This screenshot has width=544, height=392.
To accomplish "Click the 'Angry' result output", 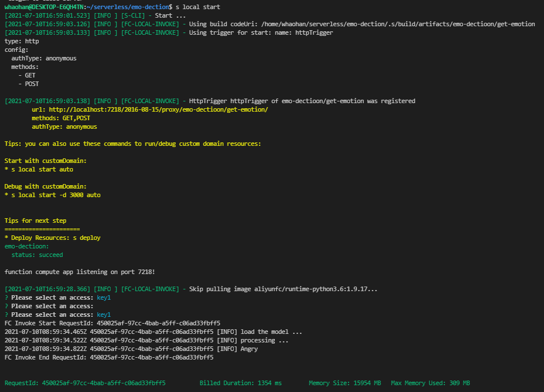I will tap(249, 349).
